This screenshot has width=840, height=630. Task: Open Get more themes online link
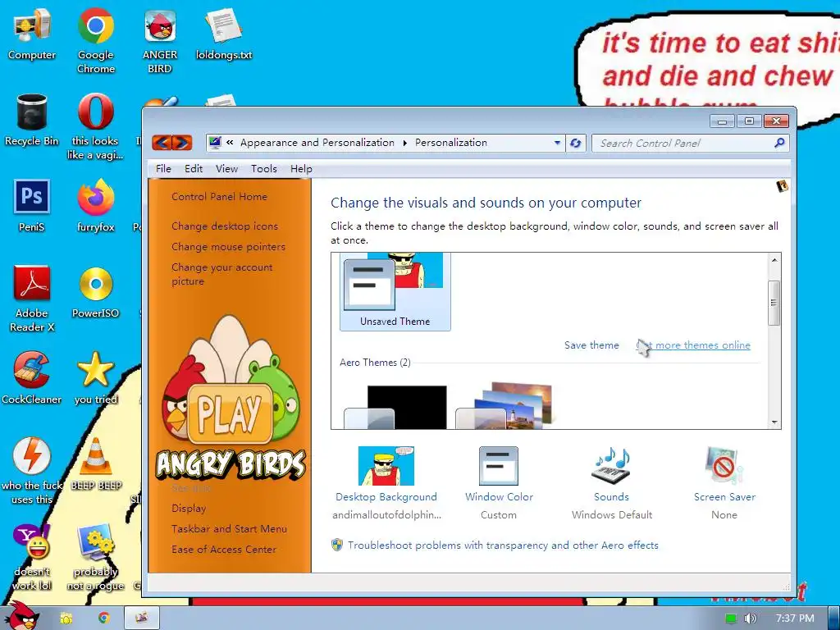pyautogui.click(x=692, y=345)
